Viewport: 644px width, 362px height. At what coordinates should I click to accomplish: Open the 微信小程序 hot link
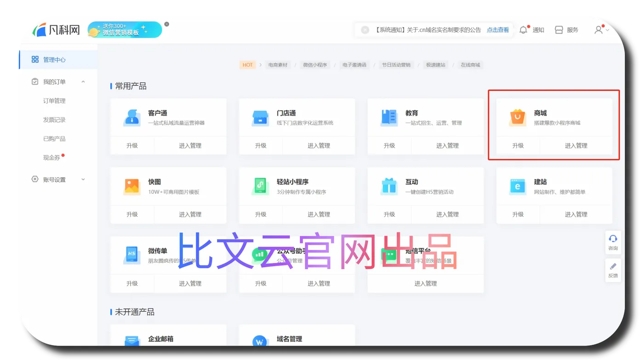[x=315, y=65]
